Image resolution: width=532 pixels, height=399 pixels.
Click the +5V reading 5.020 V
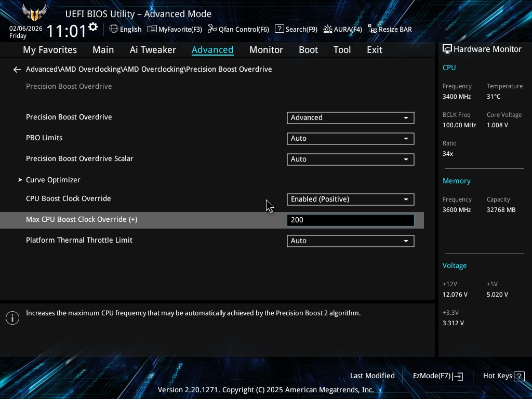click(x=497, y=295)
